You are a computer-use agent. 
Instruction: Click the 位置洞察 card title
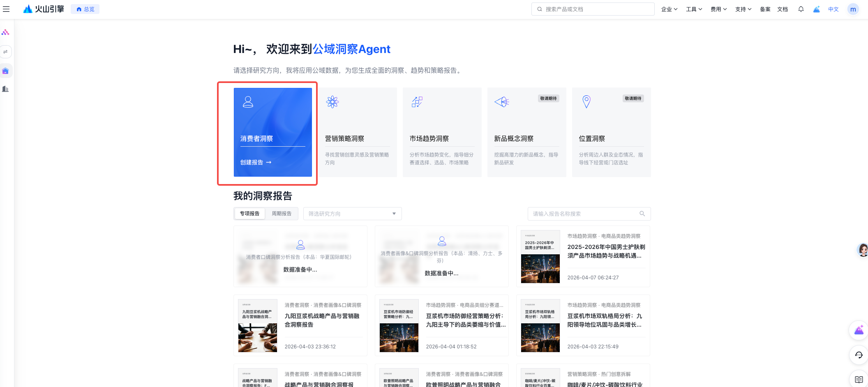592,138
